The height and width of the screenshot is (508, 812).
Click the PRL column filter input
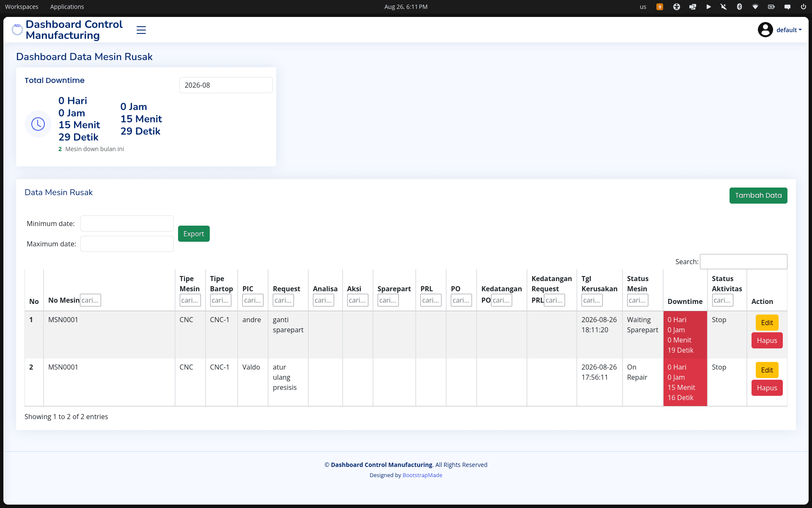pyautogui.click(x=431, y=300)
